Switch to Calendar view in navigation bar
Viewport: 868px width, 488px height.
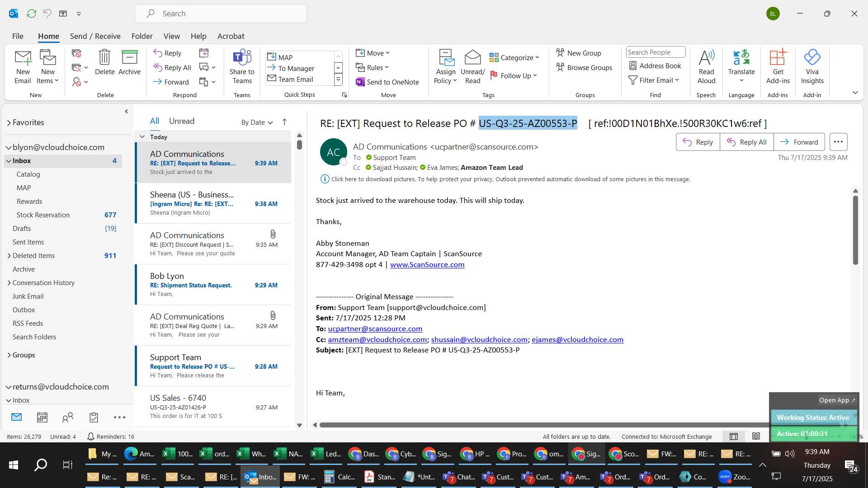[x=42, y=417]
